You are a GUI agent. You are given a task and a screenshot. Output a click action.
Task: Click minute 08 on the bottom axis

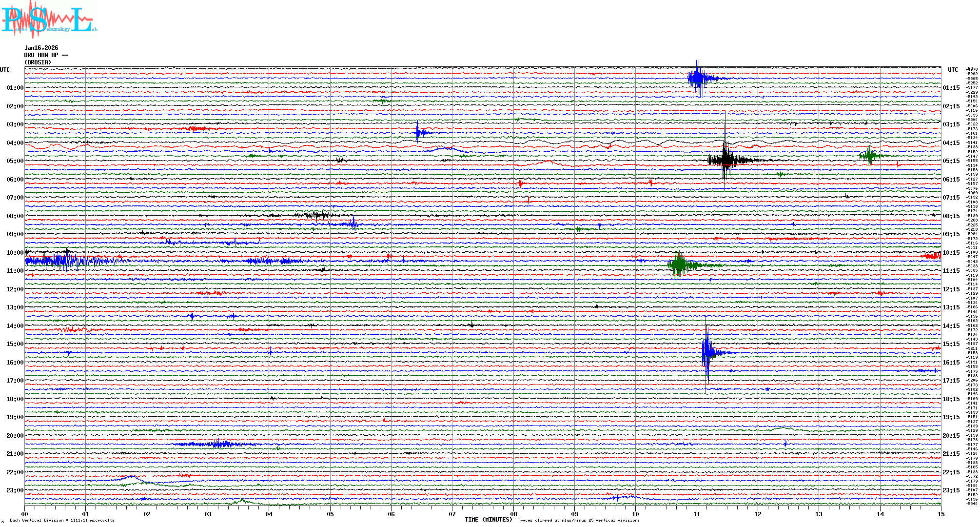513,514
